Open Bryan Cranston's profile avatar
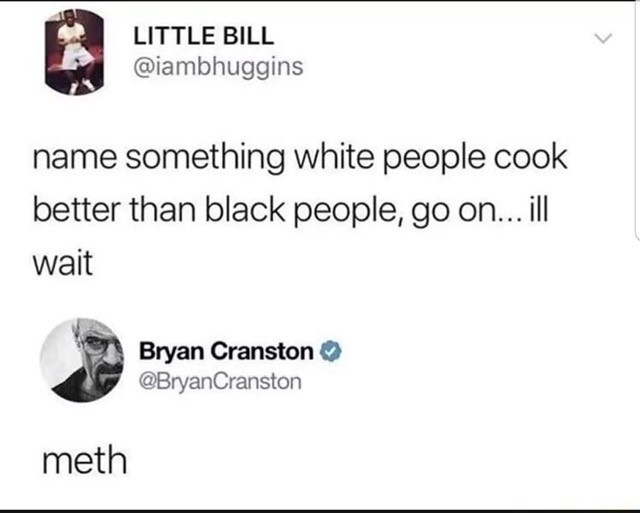Image resolution: width=640 pixels, height=513 pixels. (x=82, y=360)
